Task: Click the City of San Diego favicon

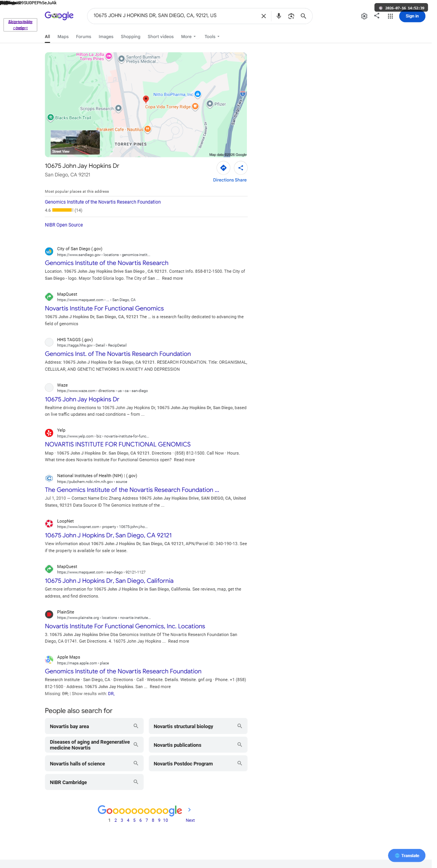Action: click(49, 251)
